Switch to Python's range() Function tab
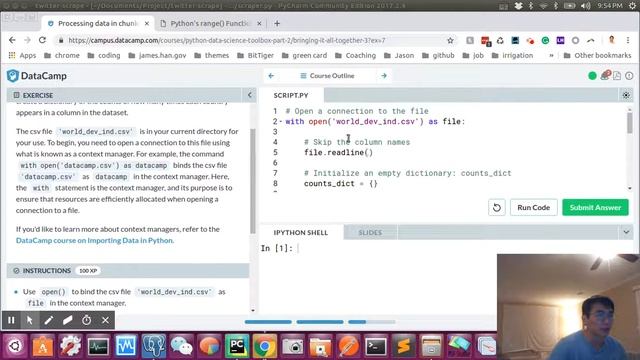640x360 pixels. 211,24
